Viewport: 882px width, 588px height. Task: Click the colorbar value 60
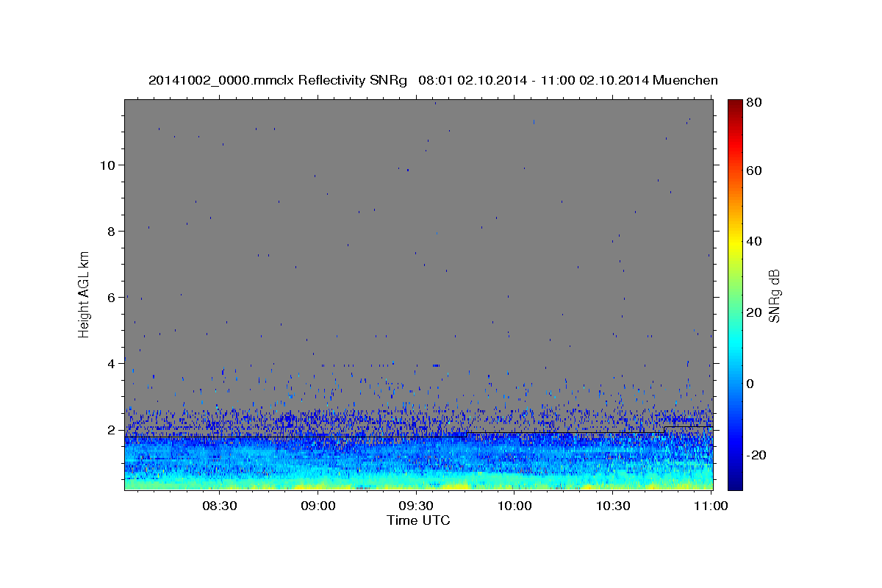click(755, 171)
